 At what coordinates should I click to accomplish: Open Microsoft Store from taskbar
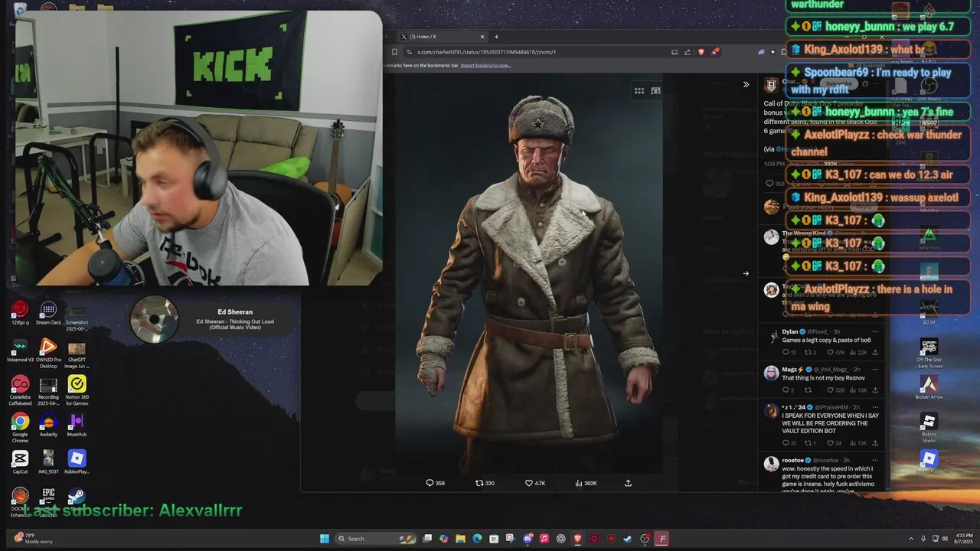pyautogui.click(x=494, y=539)
